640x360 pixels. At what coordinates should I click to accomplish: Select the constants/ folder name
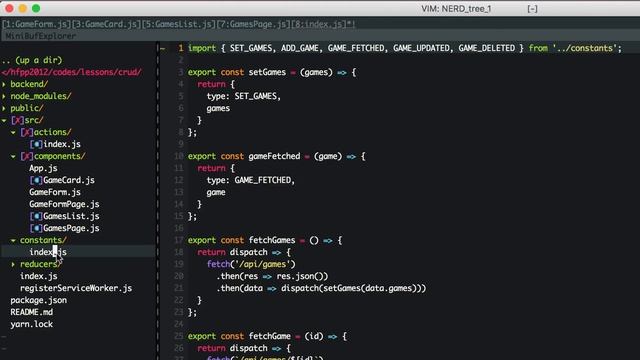[x=43, y=240]
